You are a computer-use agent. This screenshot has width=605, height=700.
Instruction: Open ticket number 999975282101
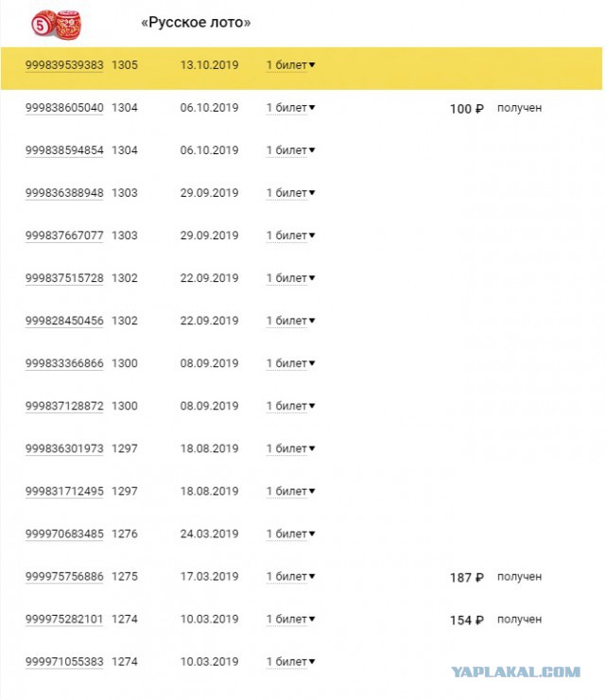[x=64, y=620]
